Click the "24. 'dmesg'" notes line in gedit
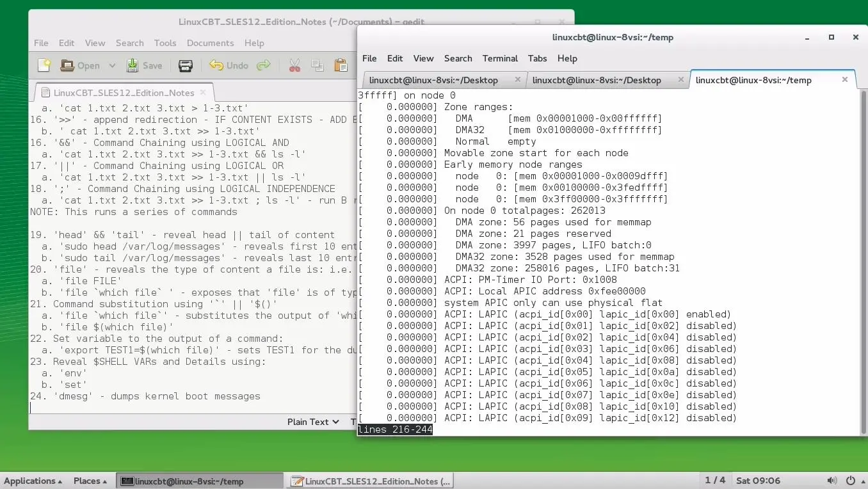 pos(145,396)
